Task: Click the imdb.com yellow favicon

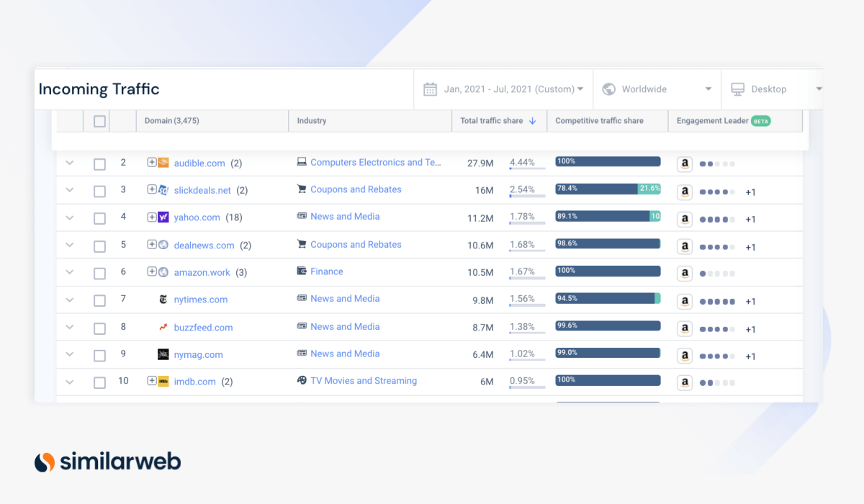Action: (163, 382)
